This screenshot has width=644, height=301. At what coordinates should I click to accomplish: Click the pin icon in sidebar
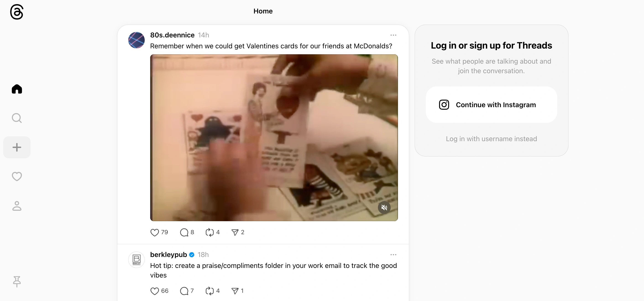click(x=17, y=282)
